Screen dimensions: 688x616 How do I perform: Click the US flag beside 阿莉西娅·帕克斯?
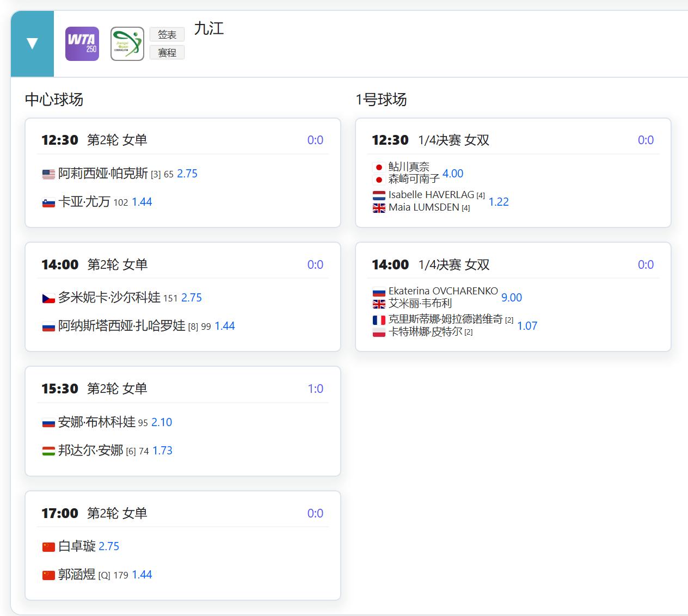pyautogui.click(x=50, y=174)
